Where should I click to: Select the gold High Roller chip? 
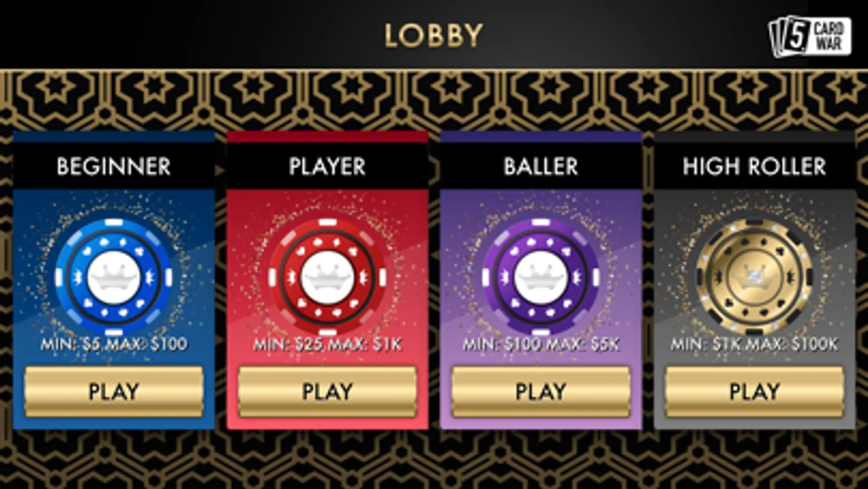(x=754, y=278)
